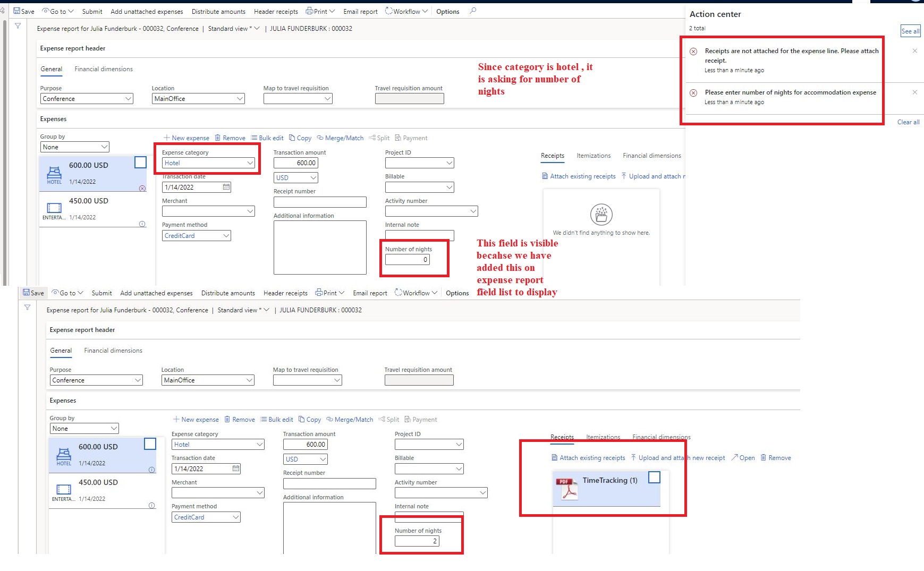Screen dimensions: 924x571
Task: Open the Map to travel requisition dropdown, upper form
Action: point(327,99)
